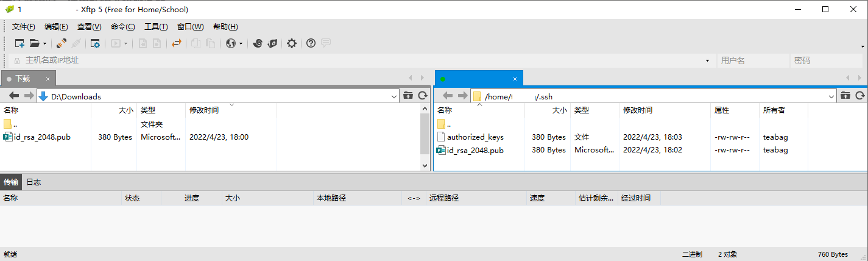Open Help with the question mark icon
The image size is (868, 261).
(311, 43)
